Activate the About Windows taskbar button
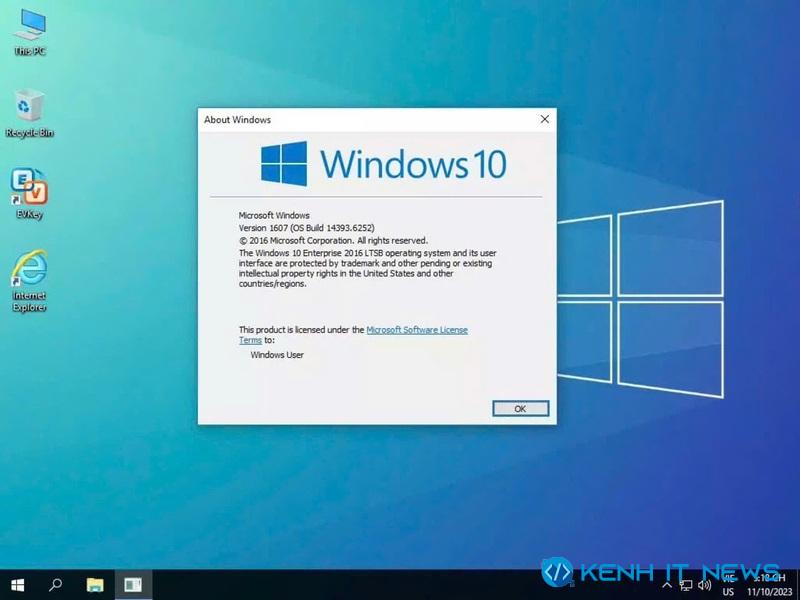Image resolution: width=800 pixels, height=600 pixels. 133,585
